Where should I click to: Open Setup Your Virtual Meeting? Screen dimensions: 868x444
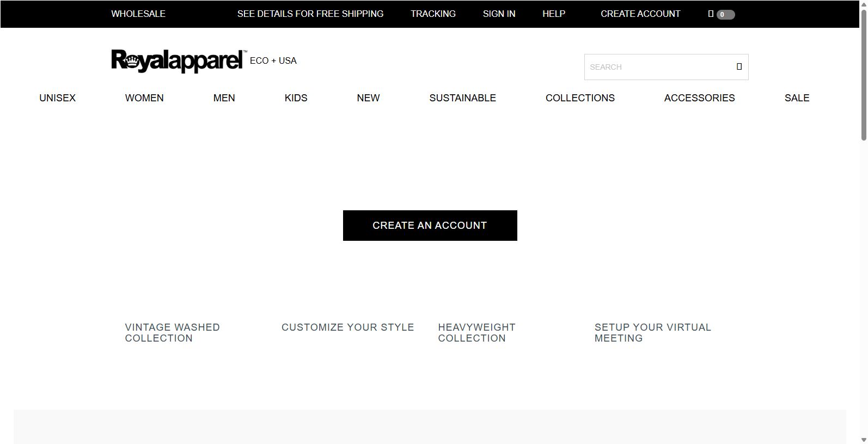tap(652, 333)
